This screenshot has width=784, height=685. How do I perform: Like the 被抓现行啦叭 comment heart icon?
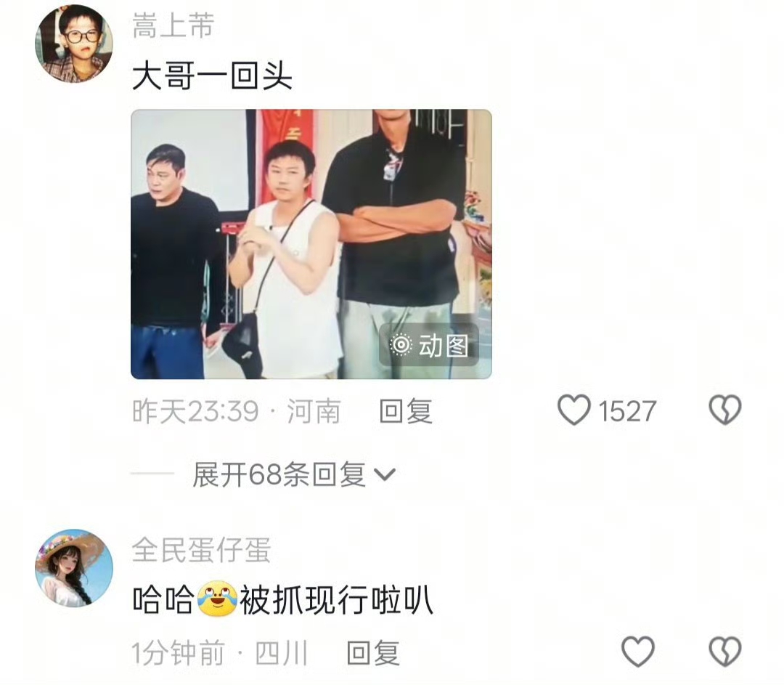point(638,652)
